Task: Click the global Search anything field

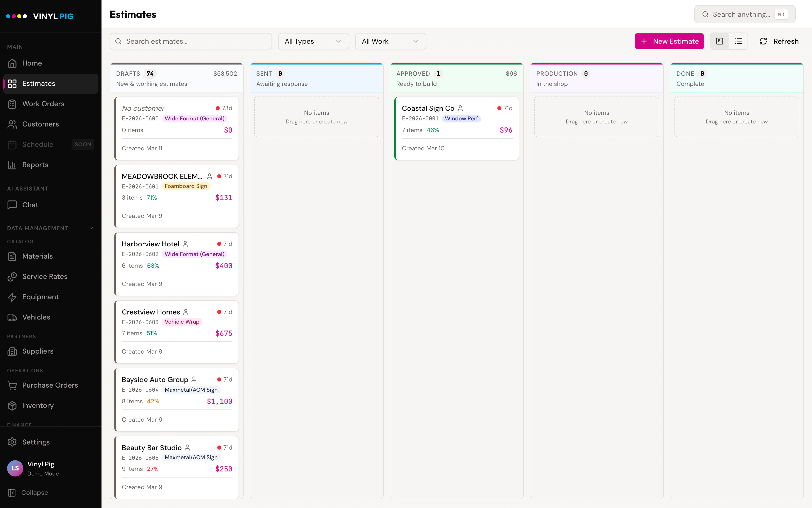Action: click(x=745, y=14)
